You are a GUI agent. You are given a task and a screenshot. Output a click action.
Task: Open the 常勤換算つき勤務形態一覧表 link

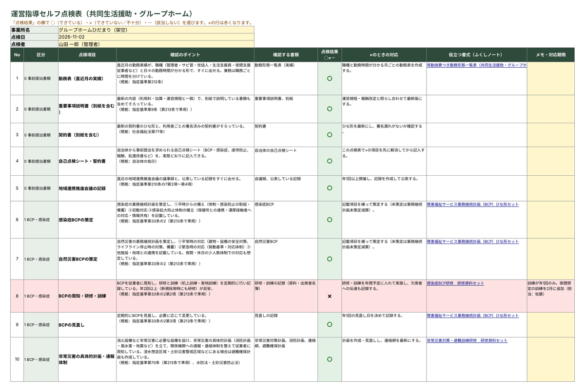(x=476, y=64)
